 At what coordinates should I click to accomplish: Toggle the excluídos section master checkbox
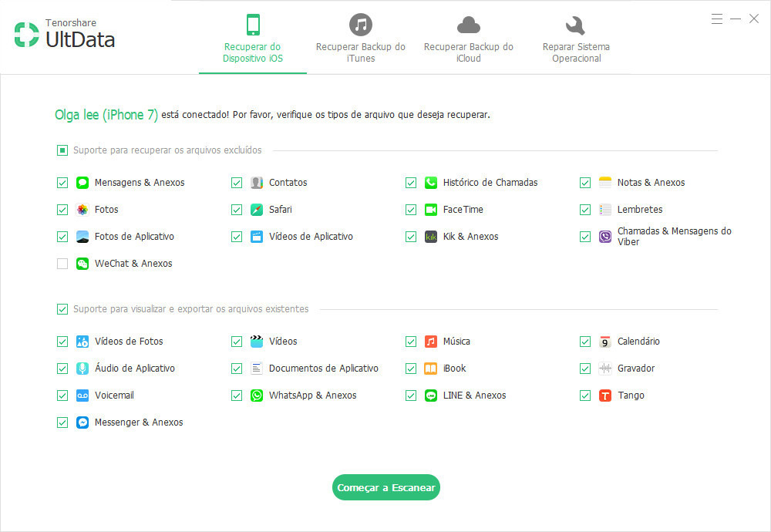pos(62,150)
